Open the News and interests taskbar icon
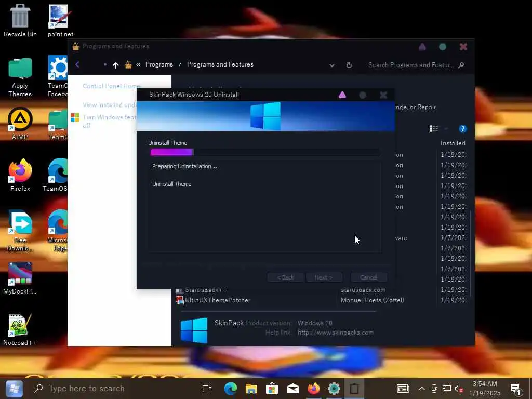Screen dimensions: 532x399 (403, 389)
